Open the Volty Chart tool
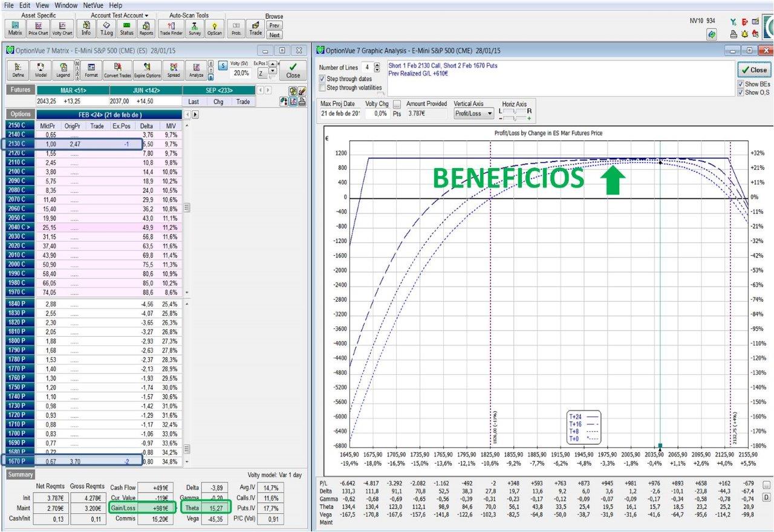 tap(62, 28)
